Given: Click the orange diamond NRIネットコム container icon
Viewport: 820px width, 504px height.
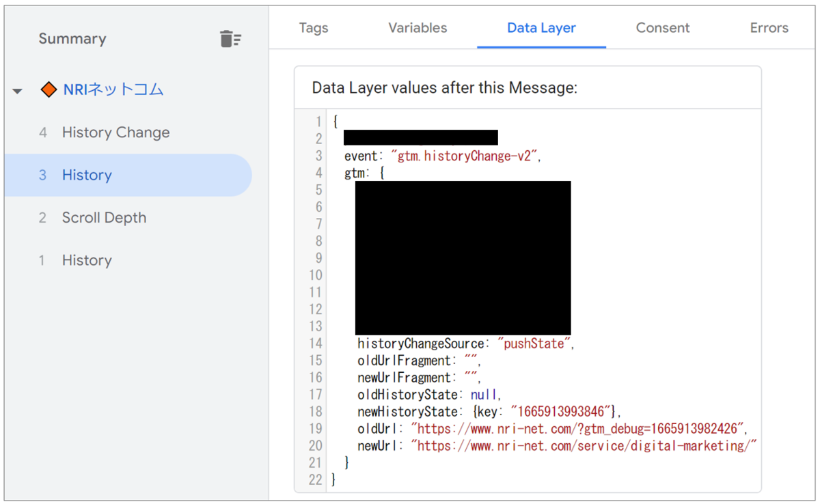Looking at the screenshot, I should [49, 89].
